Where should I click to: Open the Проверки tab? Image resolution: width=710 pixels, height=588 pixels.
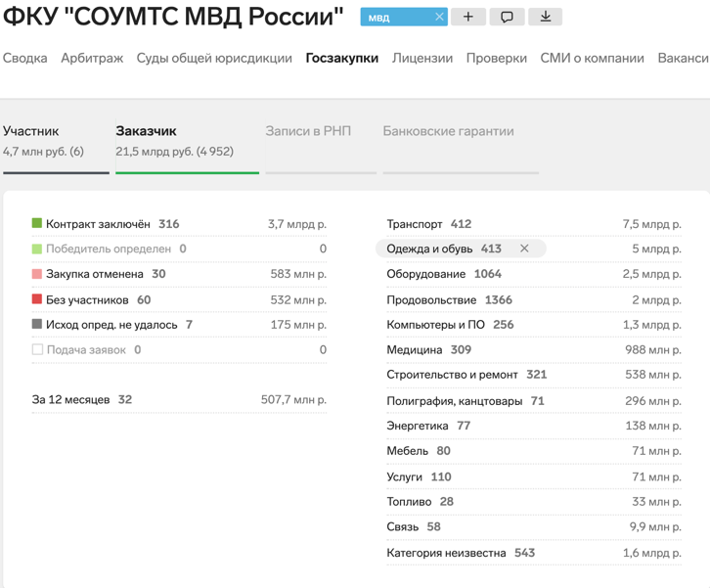point(496,59)
